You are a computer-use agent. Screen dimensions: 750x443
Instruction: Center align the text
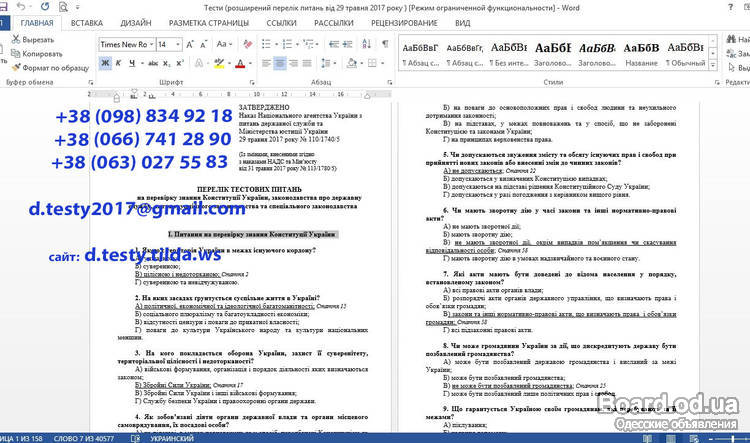point(280,63)
